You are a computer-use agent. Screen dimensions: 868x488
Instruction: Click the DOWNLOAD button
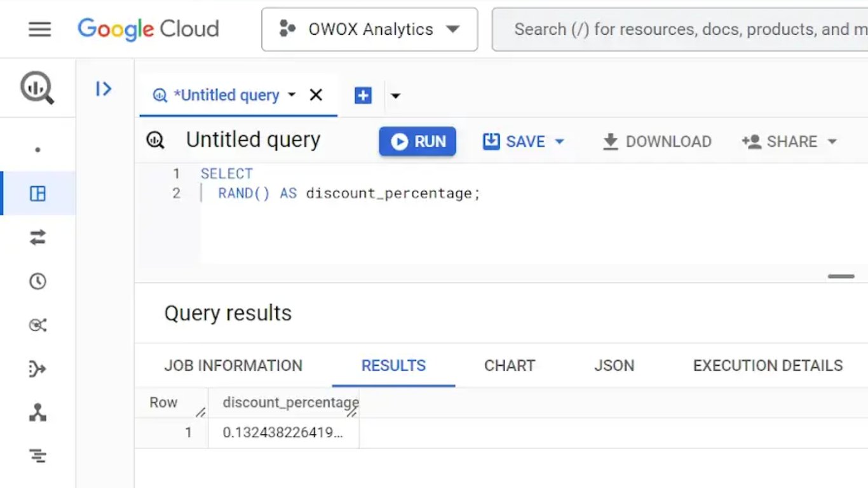pos(657,142)
